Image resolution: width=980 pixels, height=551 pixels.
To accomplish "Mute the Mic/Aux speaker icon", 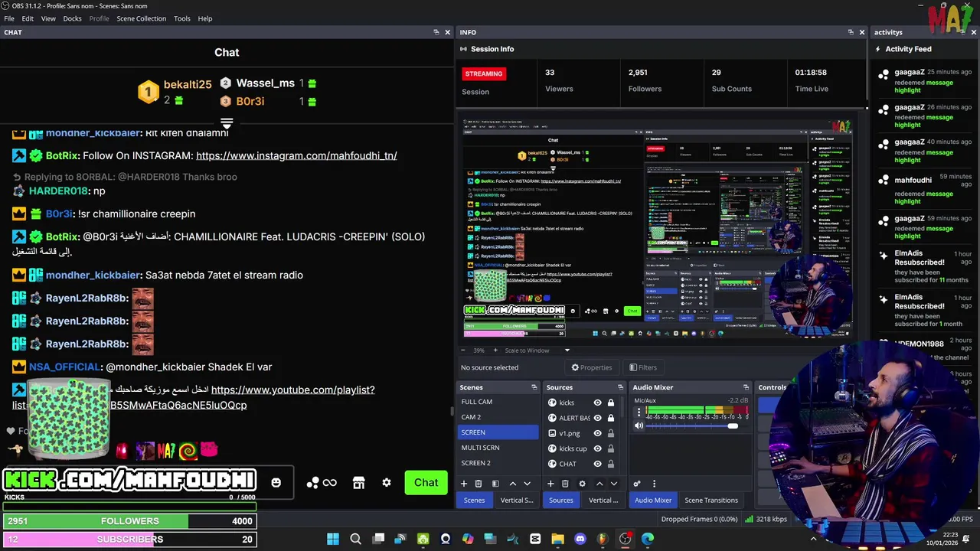I will [x=639, y=425].
